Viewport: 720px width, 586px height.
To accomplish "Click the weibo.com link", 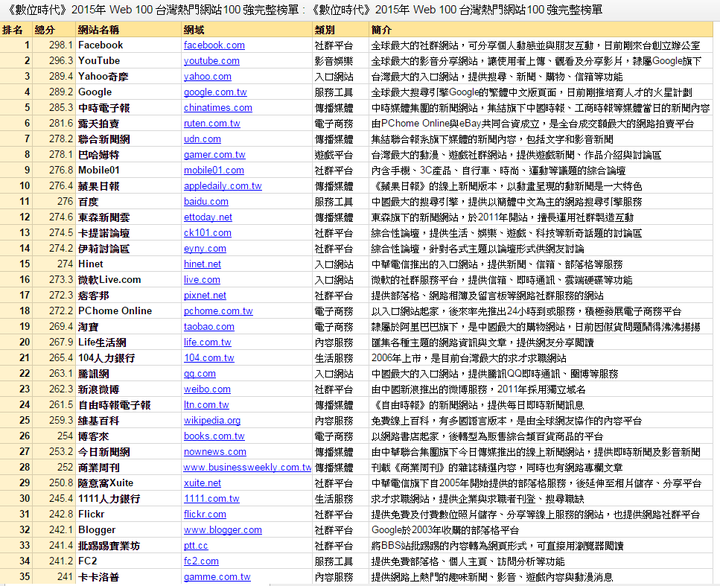I will click(207, 389).
